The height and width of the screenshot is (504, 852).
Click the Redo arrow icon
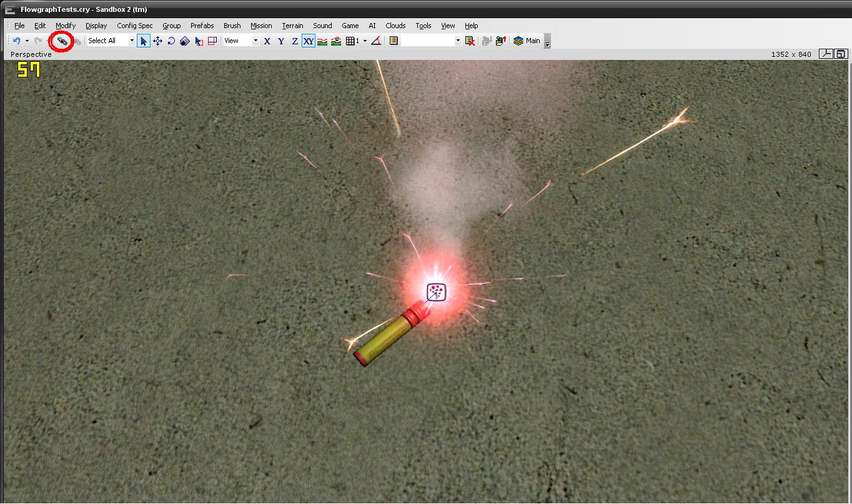[x=37, y=41]
